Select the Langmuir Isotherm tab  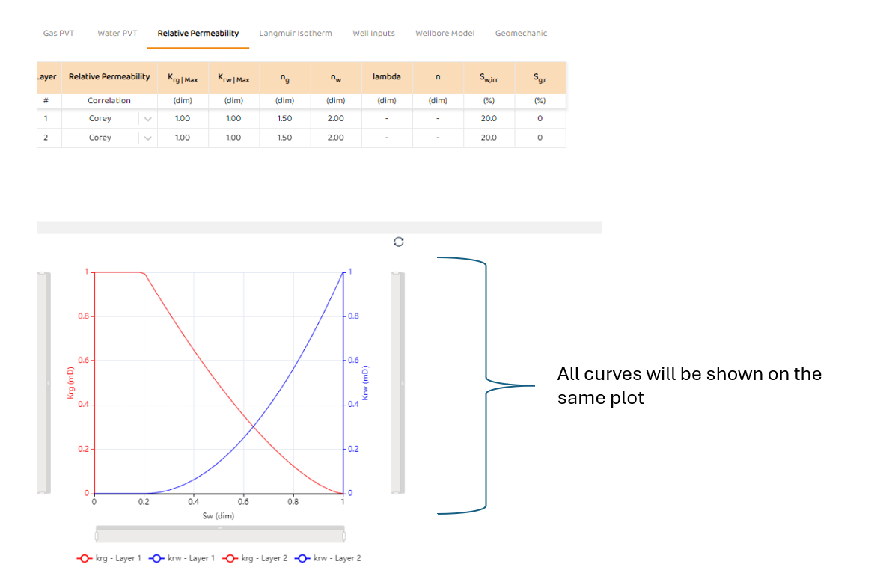[296, 34]
